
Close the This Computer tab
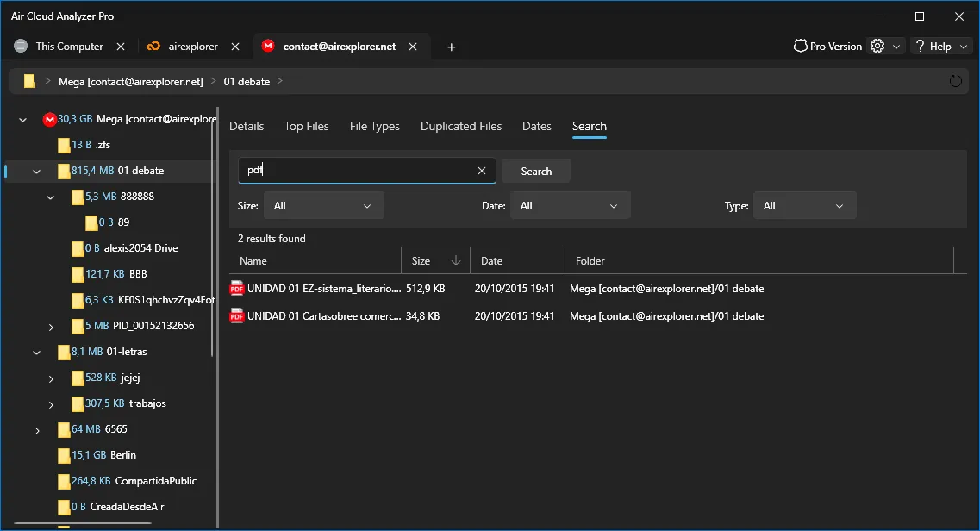(x=121, y=47)
